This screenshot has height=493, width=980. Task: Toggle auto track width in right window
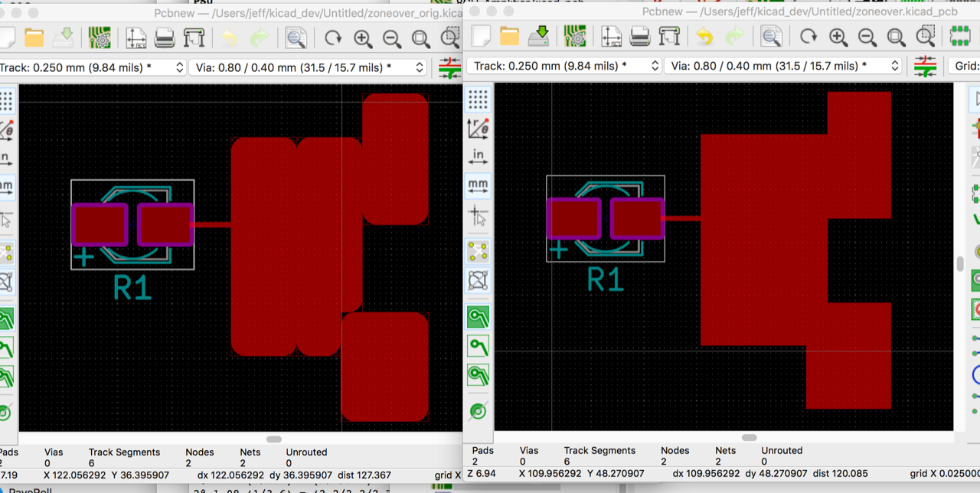pyautogui.click(x=925, y=67)
